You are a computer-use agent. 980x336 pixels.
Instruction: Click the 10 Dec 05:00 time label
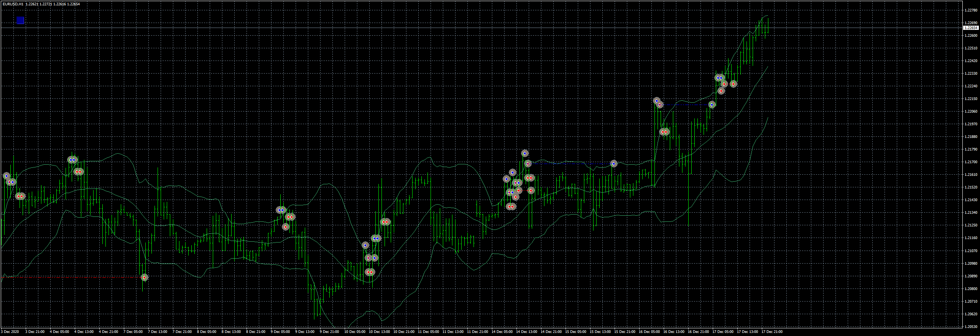[x=355, y=332]
